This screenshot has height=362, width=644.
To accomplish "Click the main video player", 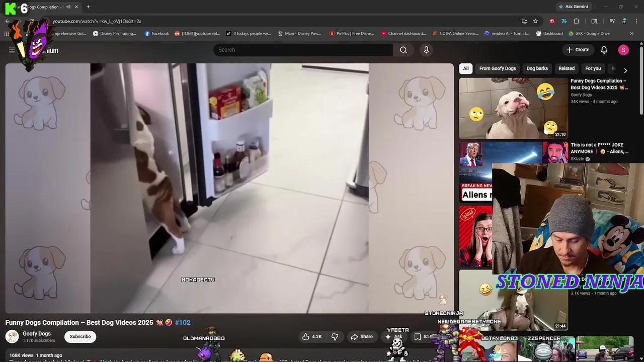I will coord(229,188).
